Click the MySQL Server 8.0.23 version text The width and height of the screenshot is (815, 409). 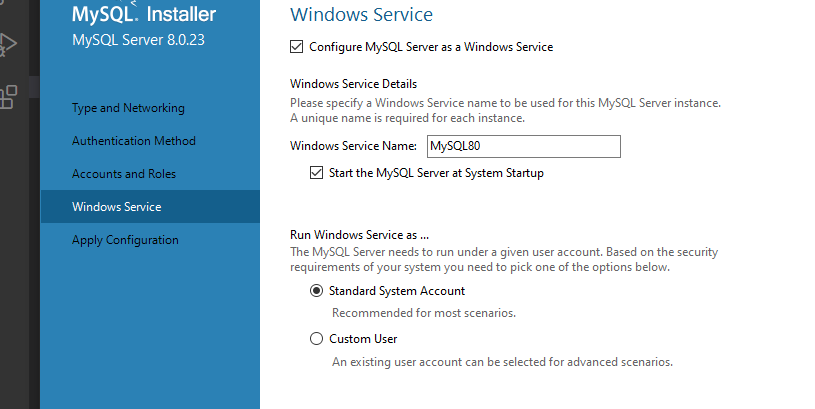(x=139, y=41)
